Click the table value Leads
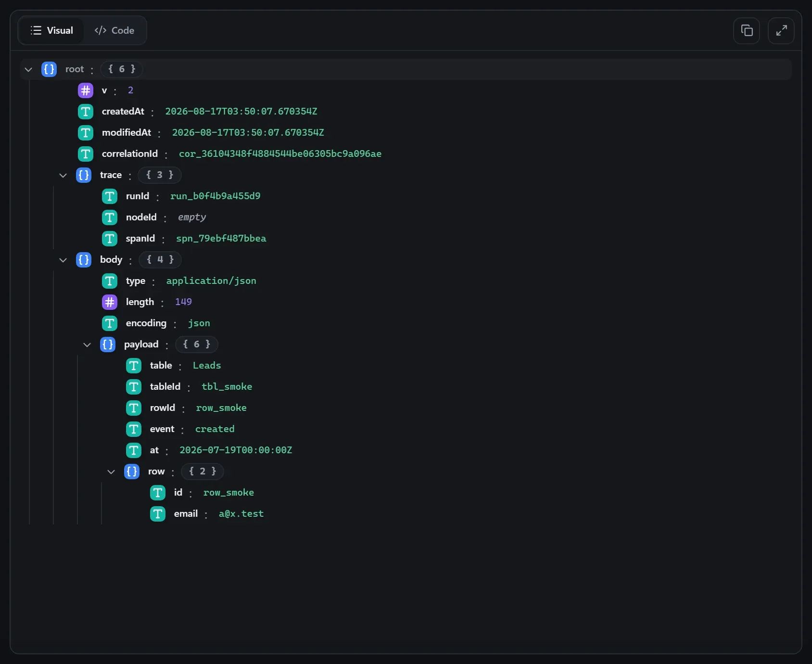Image resolution: width=812 pixels, height=664 pixels. pyautogui.click(x=207, y=366)
